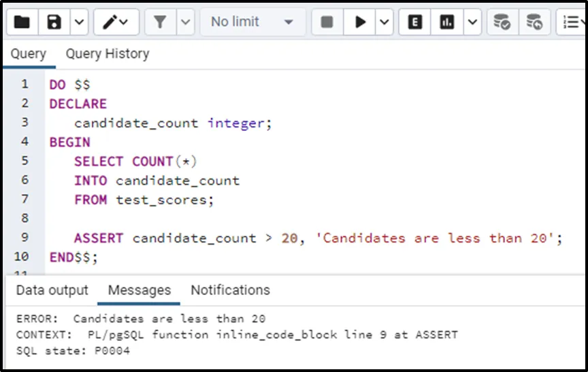Run the query with Execute play button
The width and height of the screenshot is (588, 372).
pos(359,22)
